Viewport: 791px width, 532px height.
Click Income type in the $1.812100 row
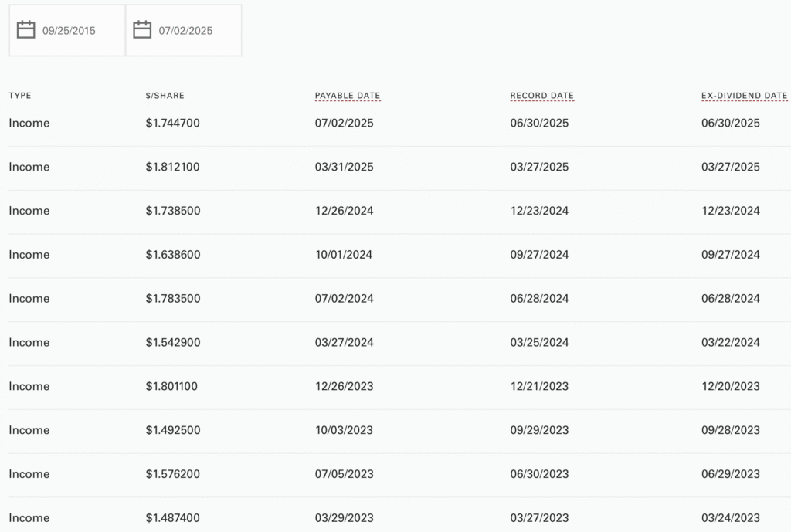click(x=29, y=167)
